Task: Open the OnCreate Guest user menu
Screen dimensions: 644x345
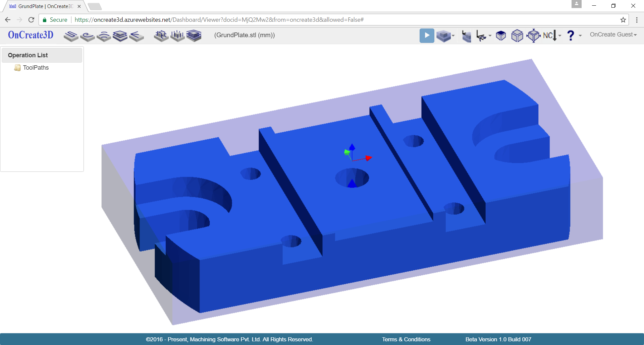Action: [613, 34]
